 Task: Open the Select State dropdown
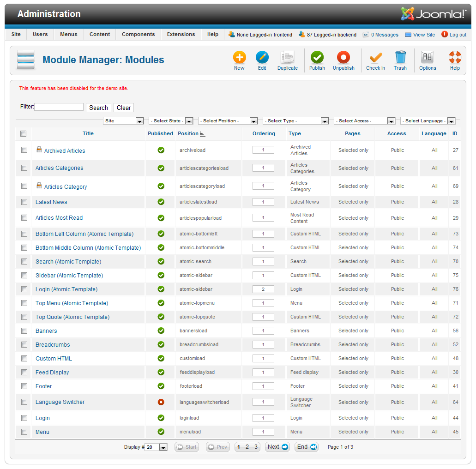[x=173, y=121]
